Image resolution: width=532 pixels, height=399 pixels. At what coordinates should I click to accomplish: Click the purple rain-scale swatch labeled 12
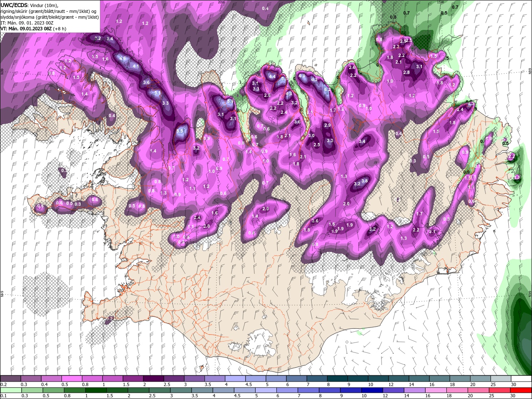point(393,390)
